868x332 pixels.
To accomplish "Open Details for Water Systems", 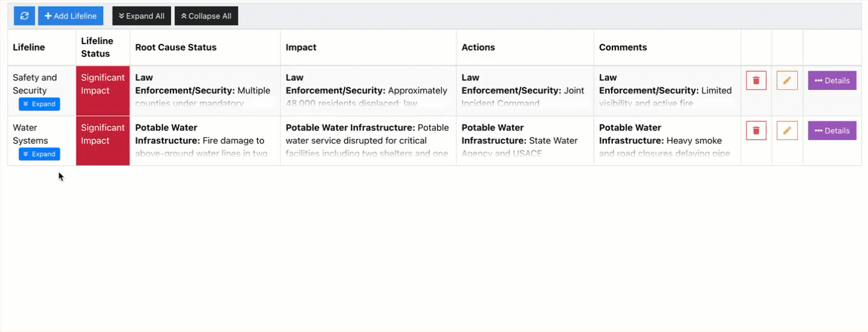I will click(x=832, y=131).
